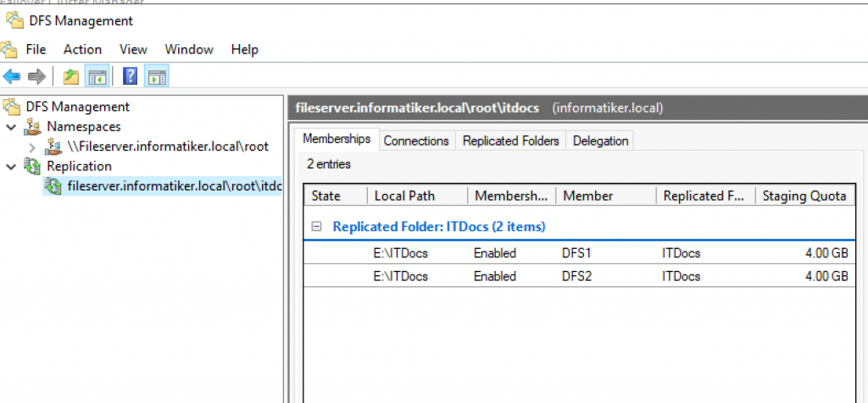868x403 pixels.
Task: Expand the \\Fileserver.informatiker.local\root namespace
Action: [x=32, y=147]
